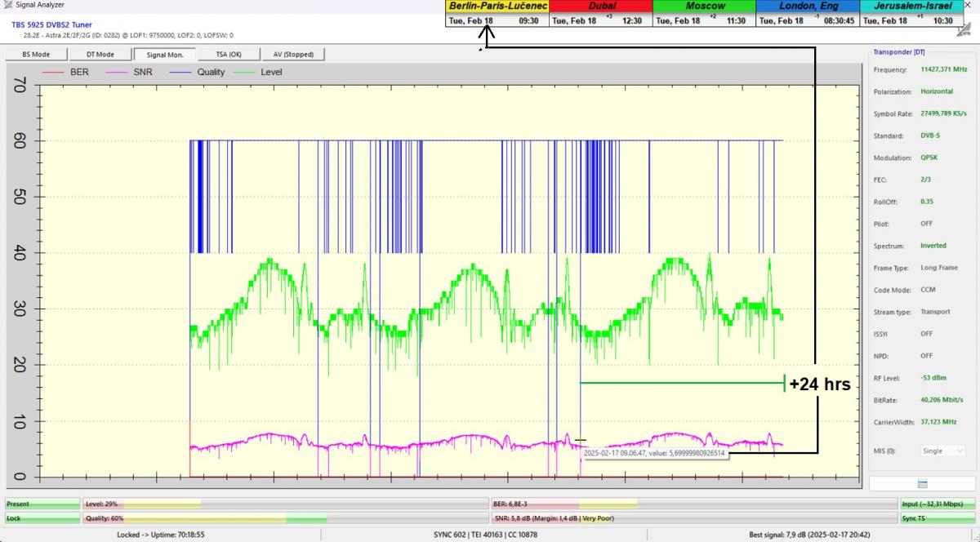
Task: Click the Quality 60% indicator bar
Action: [285, 518]
